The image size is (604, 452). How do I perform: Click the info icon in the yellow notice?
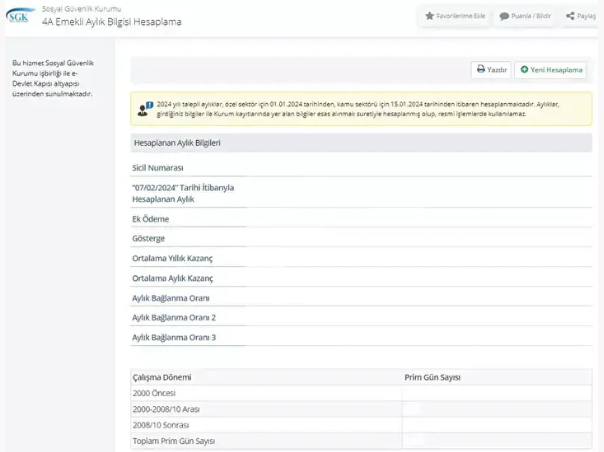[x=147, y=104]
